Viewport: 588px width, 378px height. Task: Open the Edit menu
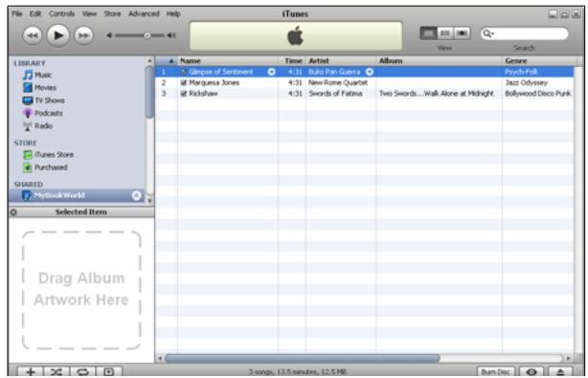click(35, 13)
